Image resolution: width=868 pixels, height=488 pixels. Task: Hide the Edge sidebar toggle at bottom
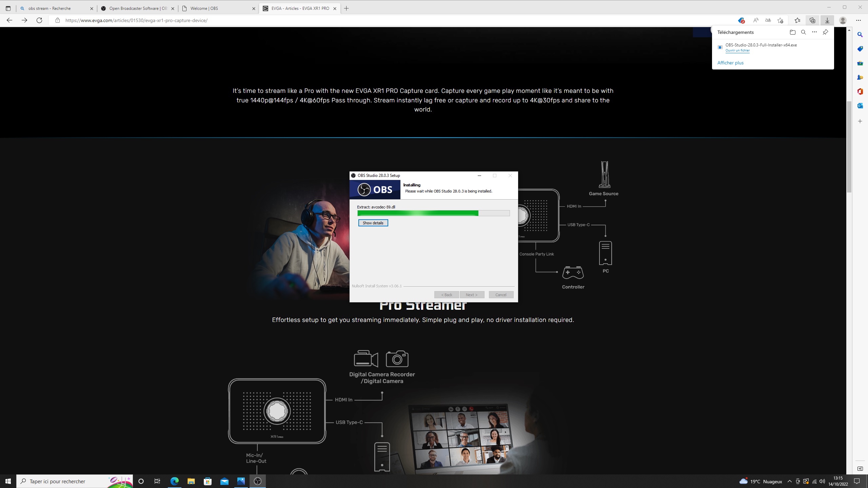[x=860, y=469]
